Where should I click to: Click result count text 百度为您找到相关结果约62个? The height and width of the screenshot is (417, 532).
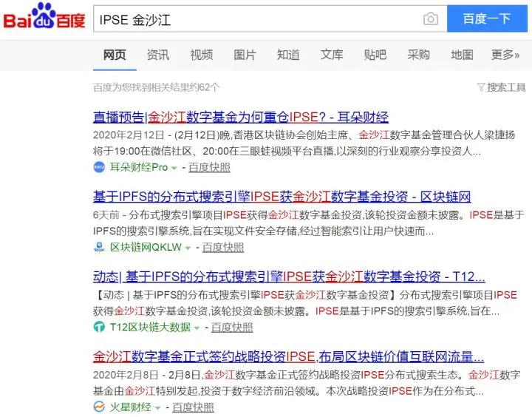[x=157, y=87]
